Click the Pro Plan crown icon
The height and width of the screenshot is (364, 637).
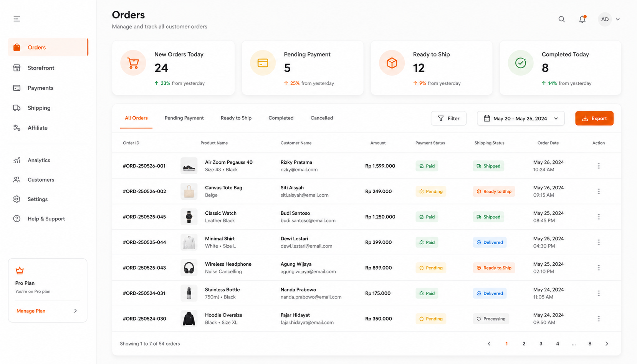click(x=20, y=270)
